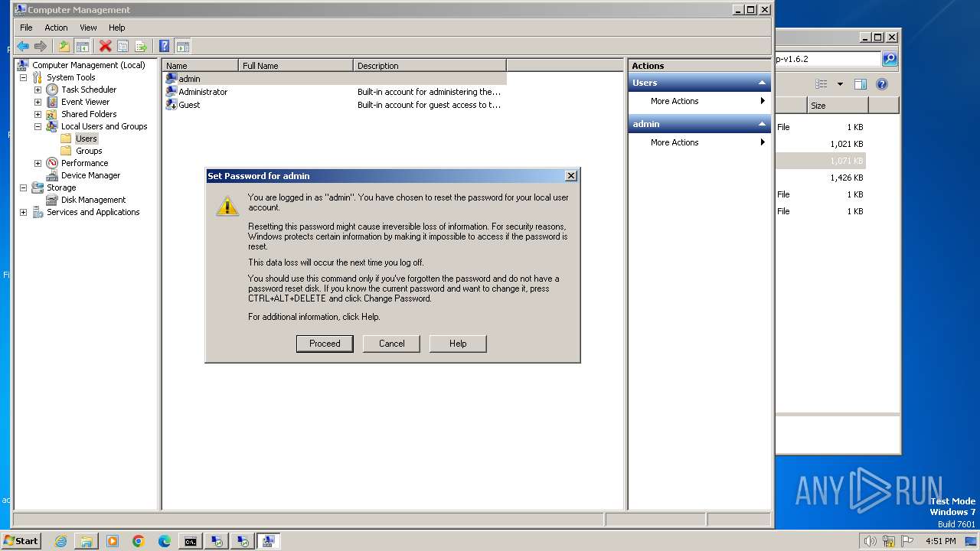Click the 4:51 PM taskbar clock
This screenshot has height=551, width=980.
(x=940, y=541)
